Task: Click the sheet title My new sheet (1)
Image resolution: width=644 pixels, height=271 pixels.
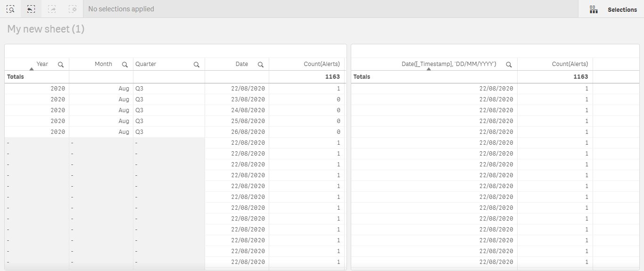Action: pos(46,29)
